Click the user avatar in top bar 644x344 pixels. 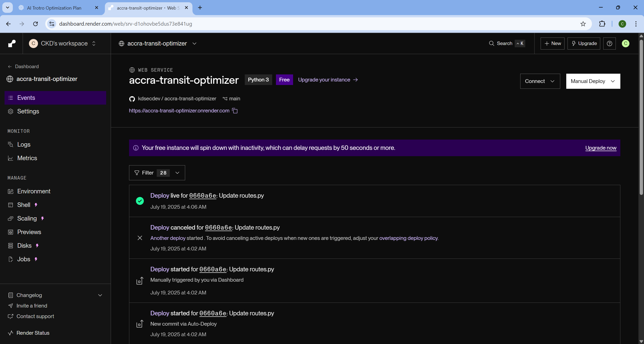pyautogui.click(x=625, y=44)
